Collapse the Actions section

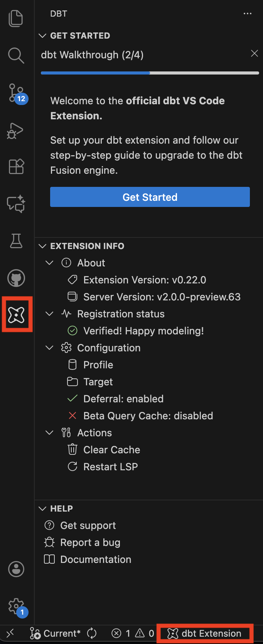tap(49, 432)
